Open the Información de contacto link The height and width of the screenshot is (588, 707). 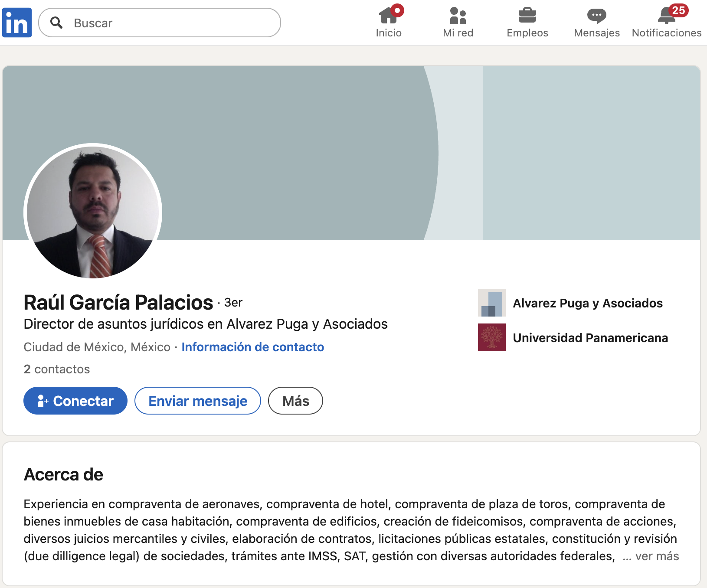pyautogui.click(x=252, y=347)
